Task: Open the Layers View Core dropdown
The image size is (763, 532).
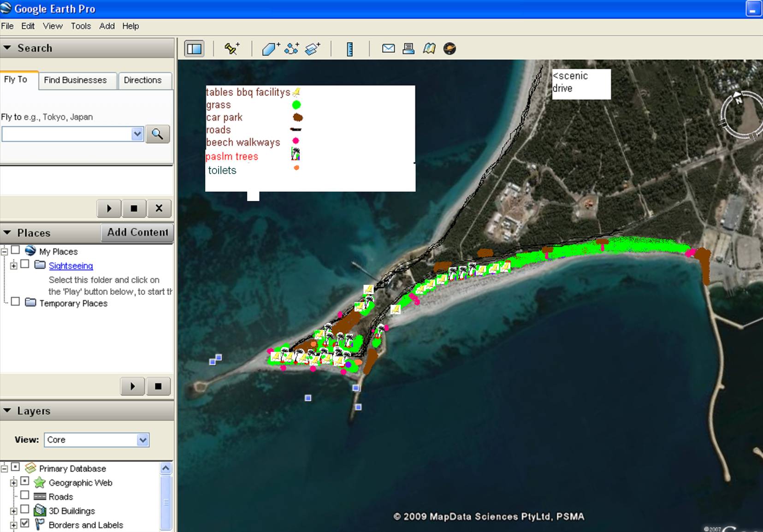Action: (x=142, y=440)
